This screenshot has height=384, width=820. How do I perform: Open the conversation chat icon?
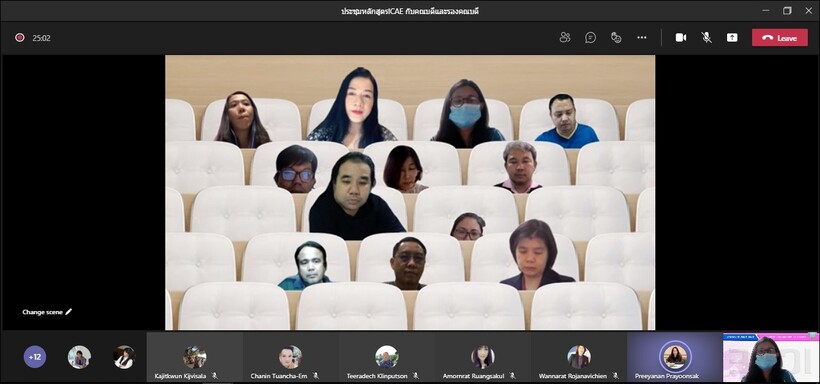tap(590, 38)
